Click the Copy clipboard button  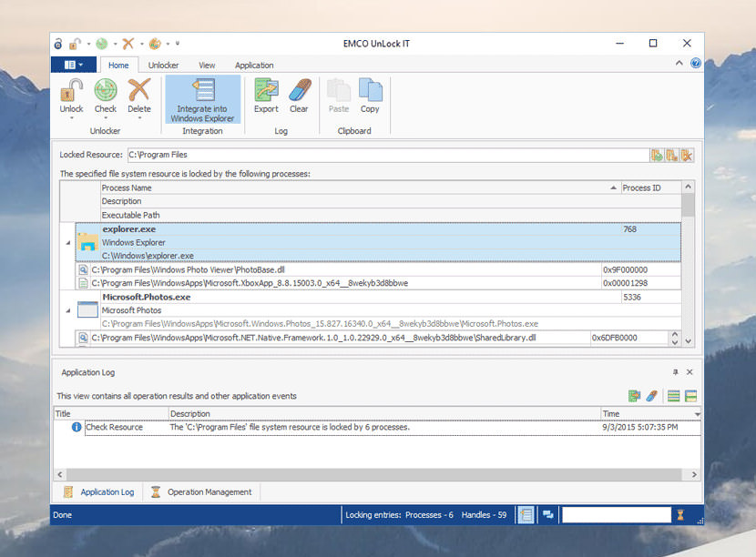click(370, 96)
